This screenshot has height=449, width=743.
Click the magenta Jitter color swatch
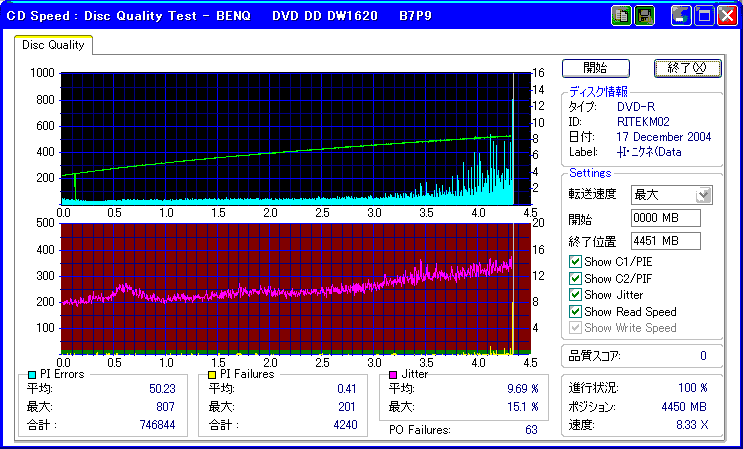point(393,375)
